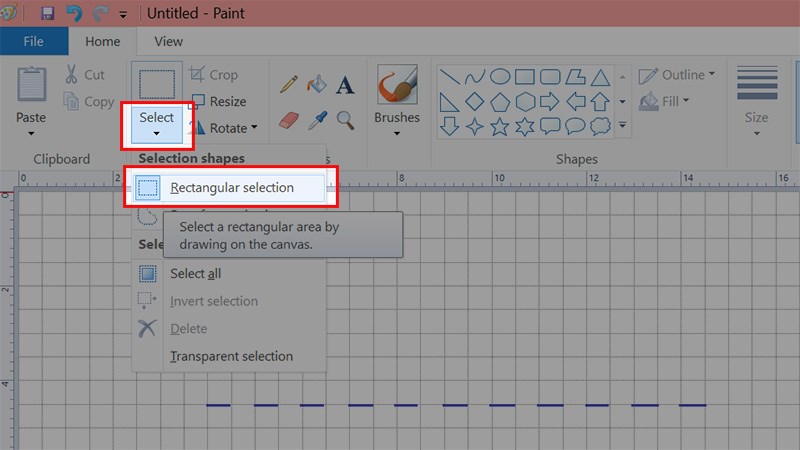Select the Cloud callout shape
The width and height of the screenshot is (800, 450).
pyautogui.click(x=600, y=126)
